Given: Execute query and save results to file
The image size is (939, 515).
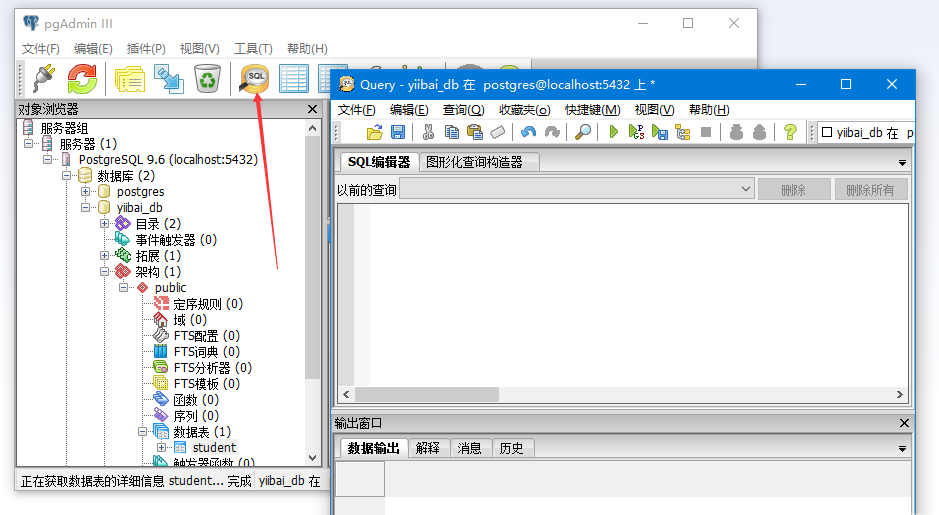Looking at the screenshot, I should [x=660, y=132].
